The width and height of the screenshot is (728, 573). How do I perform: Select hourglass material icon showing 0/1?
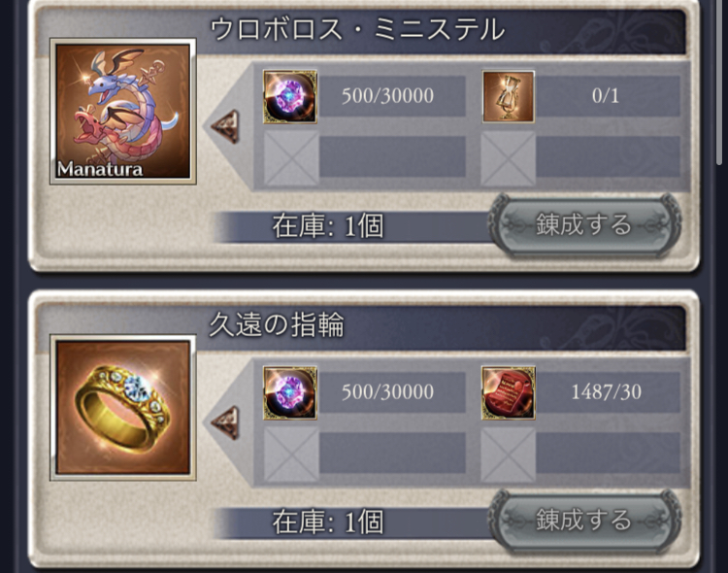click(509, 97)
